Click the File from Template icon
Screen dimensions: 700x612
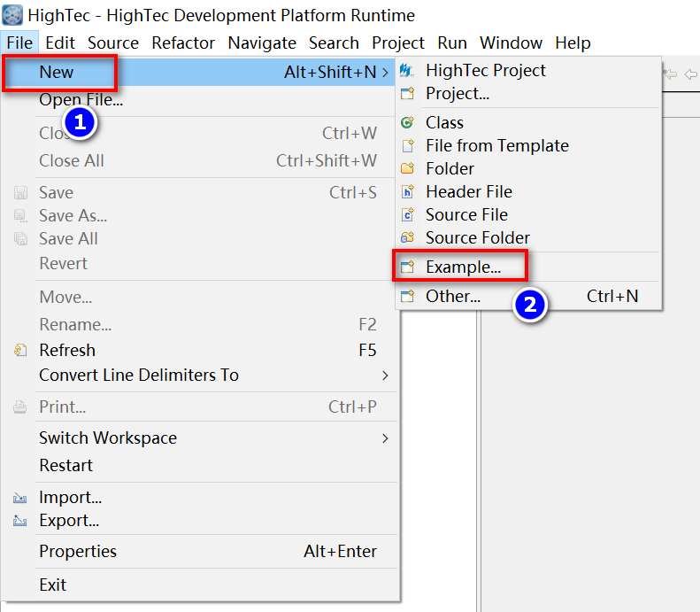click(x=408, y=145)
